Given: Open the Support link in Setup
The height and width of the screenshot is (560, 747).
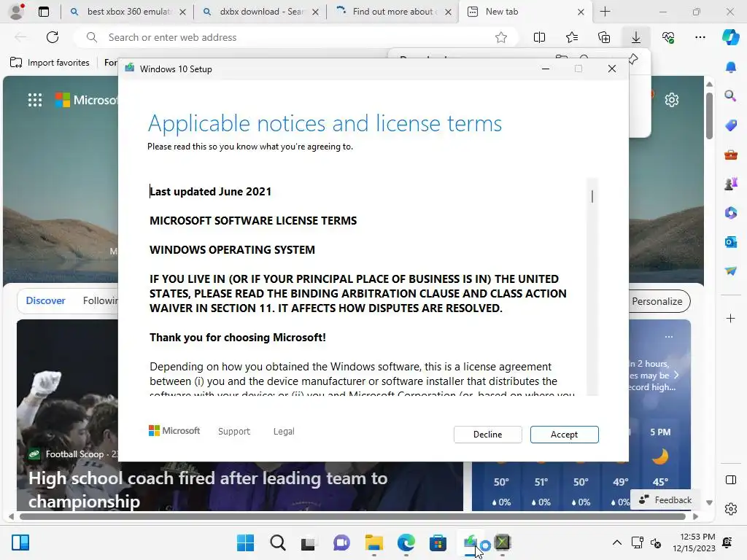Looking at the screenshot, I should point(234,431).
